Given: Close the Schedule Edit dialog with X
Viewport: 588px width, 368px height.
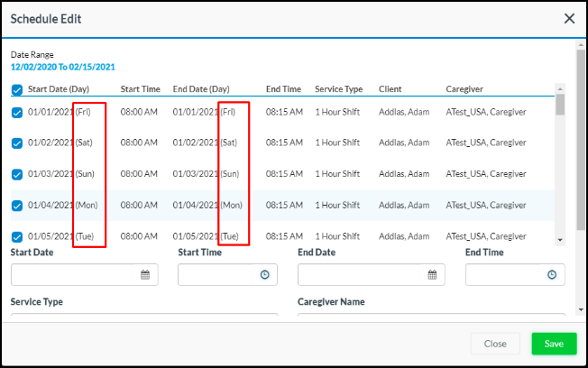Looking at the screenshot, I should (x=569, y=18).
